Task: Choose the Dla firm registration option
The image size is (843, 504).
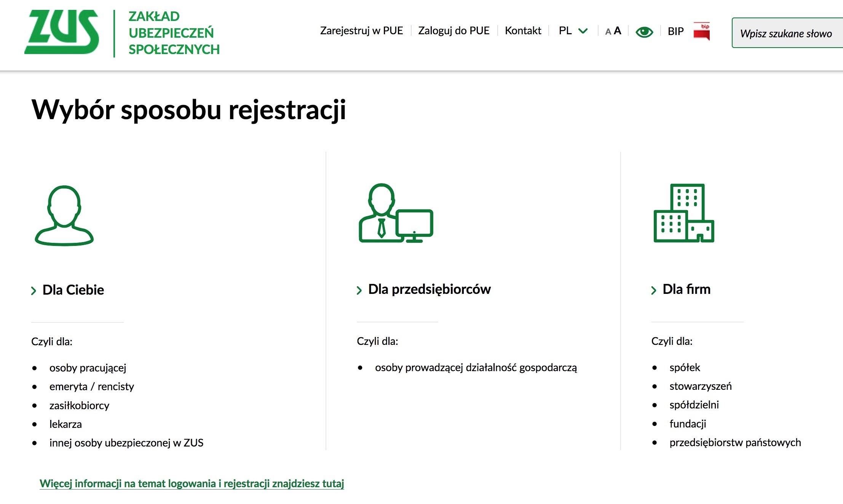Action: point(687,289)
